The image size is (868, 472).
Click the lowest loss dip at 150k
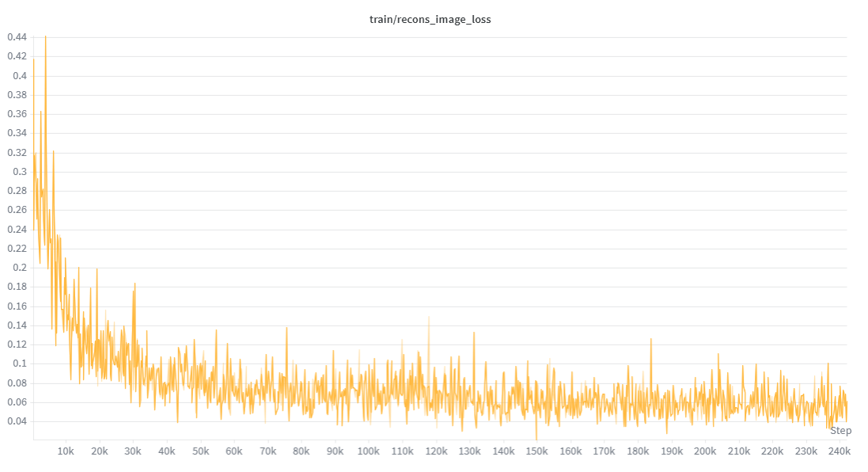pyautogui.click(x=536, y=438)
